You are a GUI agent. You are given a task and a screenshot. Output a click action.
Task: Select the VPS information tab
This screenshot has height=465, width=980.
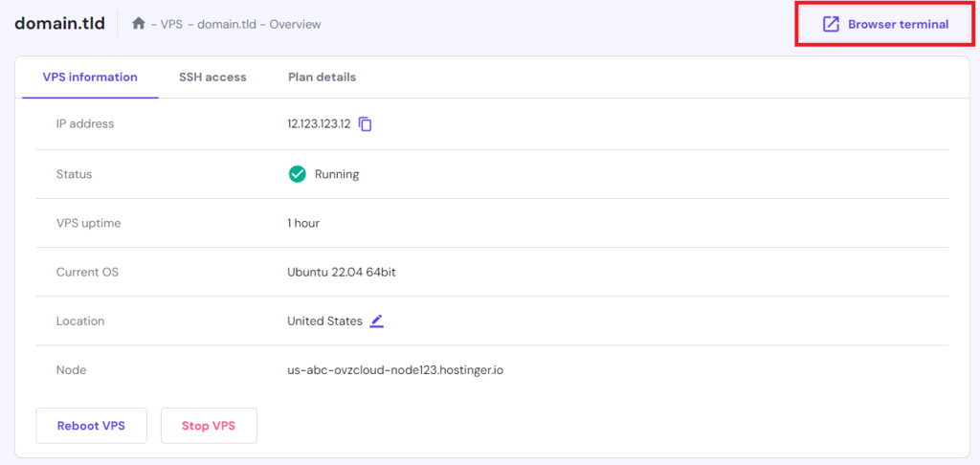pos(90,77)
